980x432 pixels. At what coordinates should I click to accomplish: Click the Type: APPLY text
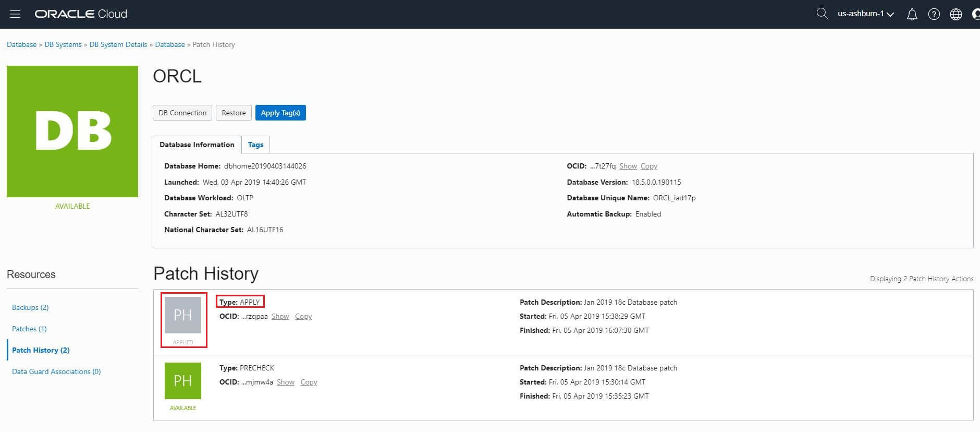[x=240, y=302]
